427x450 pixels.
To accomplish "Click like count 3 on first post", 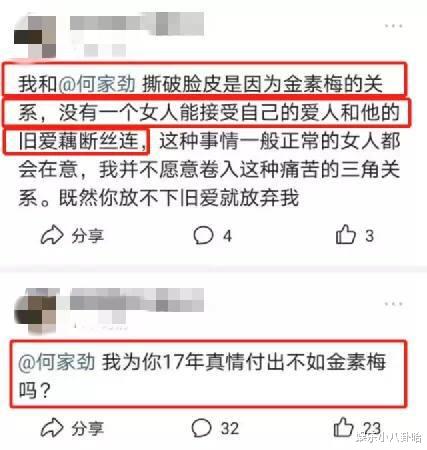I will tap(369, 236).
